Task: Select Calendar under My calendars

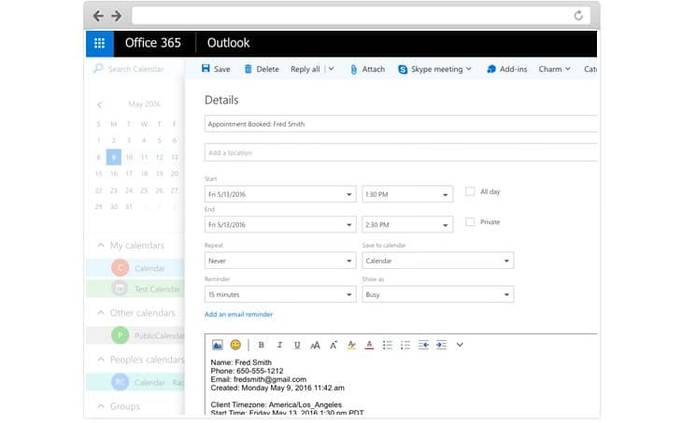Action: point(135,268)
